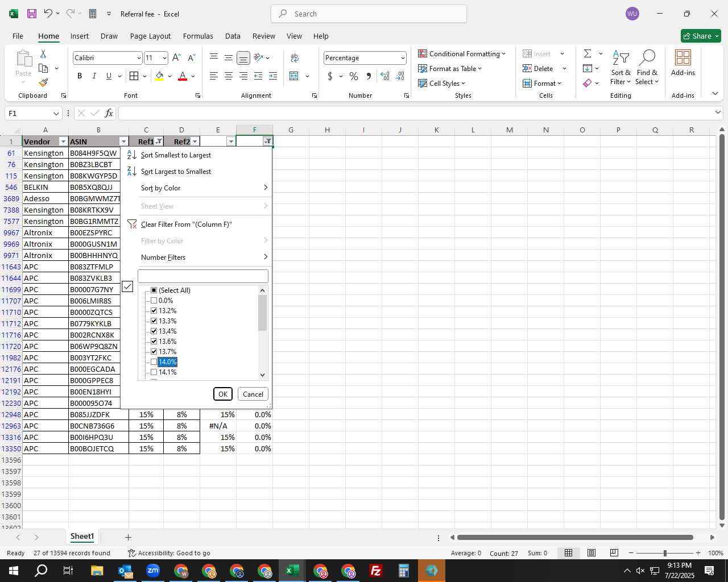This screenshot has width=728, height=582.
Task: Open Number Filters submenu
Action: click(196, 257)
